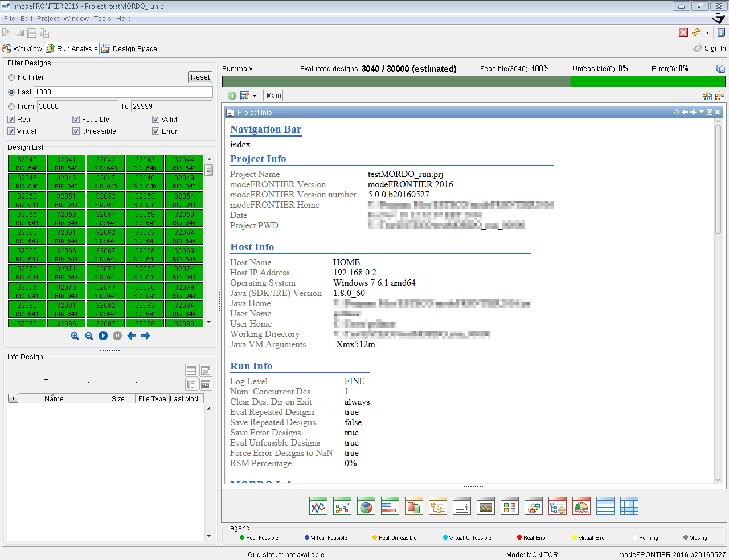The width and height of the screenshot is (729, 560).
Task: Select the Last radio button
Action: [11, 92]
